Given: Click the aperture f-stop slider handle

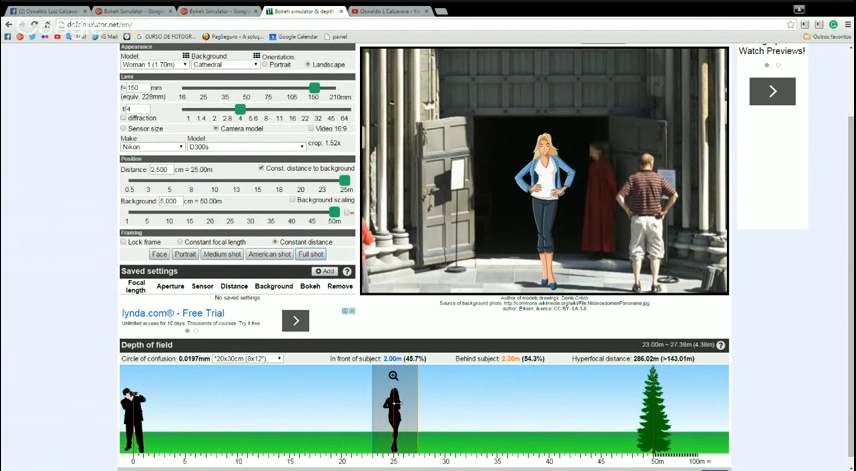Looking at the screenshot, I should tap(240, 109).
